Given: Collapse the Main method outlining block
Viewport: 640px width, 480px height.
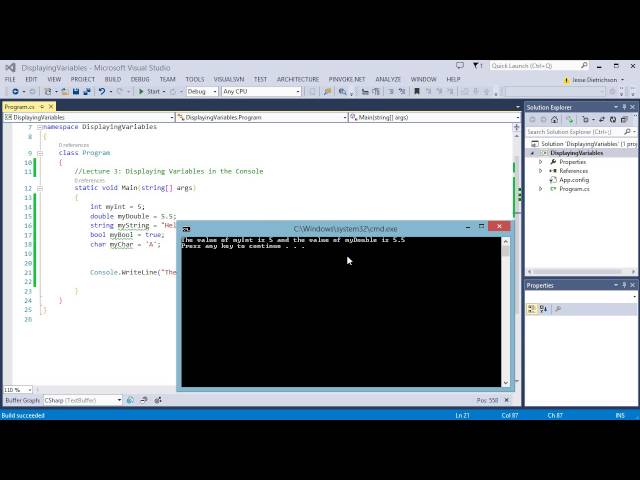Looking at the screenshot, I should pyautogui.click(x=40, y=188).
